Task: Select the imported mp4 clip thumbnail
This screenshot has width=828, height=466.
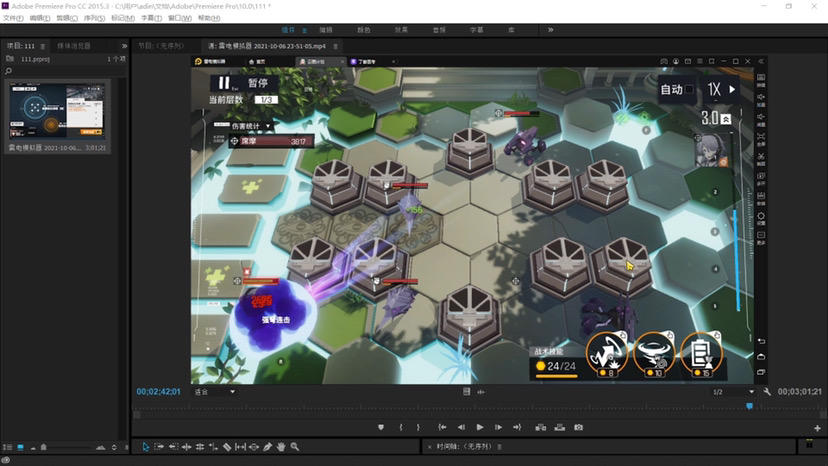Action: (x=57, y=111)
